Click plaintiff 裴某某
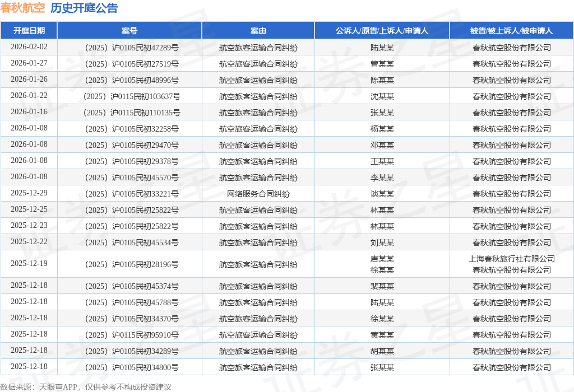 pos(382,286)
